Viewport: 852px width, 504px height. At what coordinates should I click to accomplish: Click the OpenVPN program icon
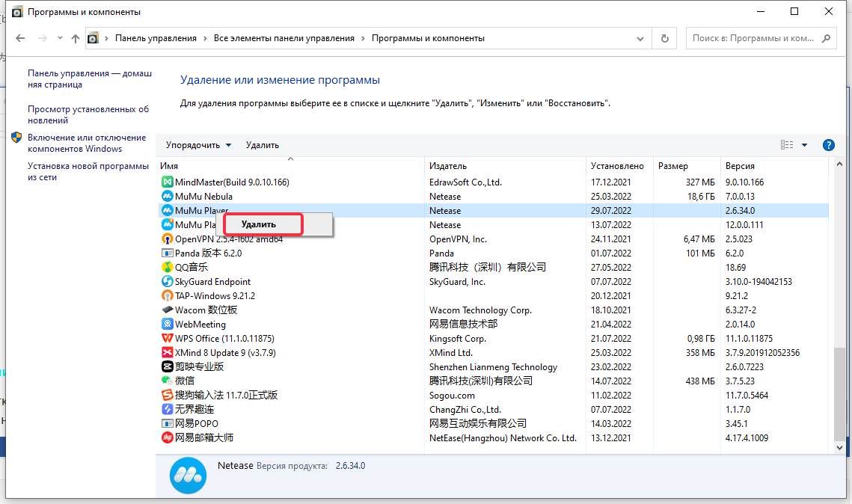click(x=168, y=239)
